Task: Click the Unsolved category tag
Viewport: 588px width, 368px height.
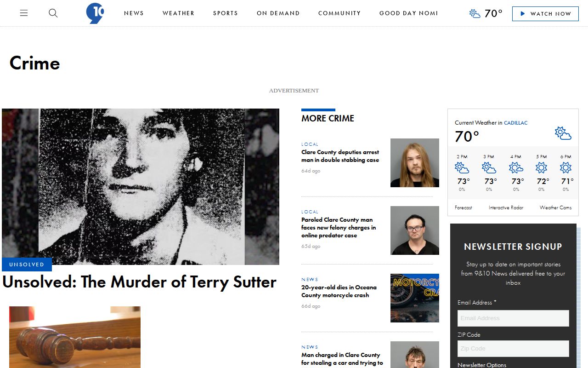Action: point(27,264)
